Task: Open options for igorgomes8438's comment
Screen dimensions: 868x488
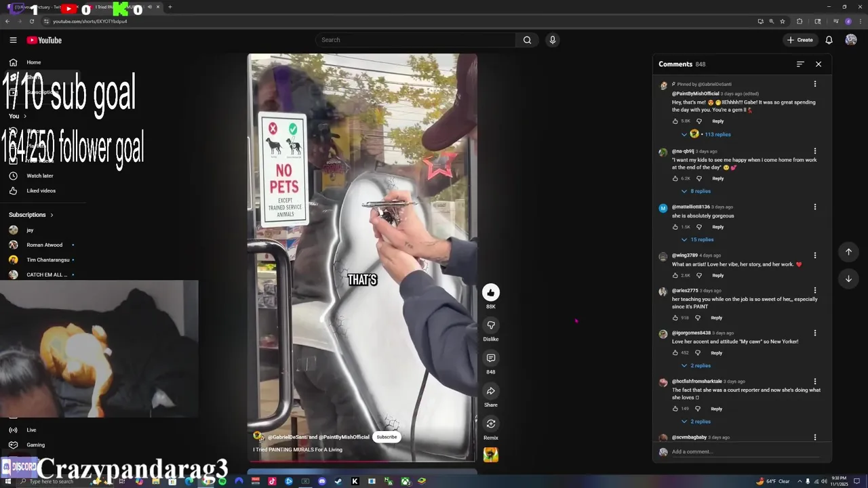Action: [x=815, y=333]
